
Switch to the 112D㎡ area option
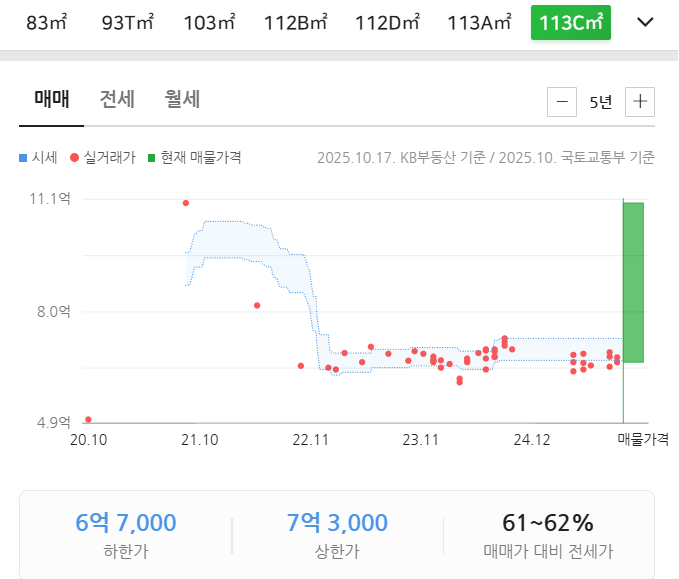[387, 22]
